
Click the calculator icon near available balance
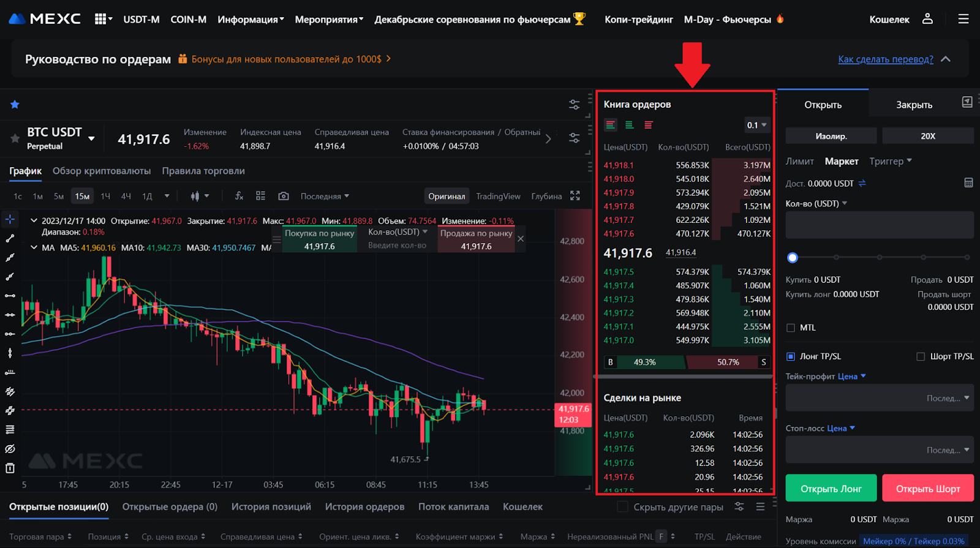click(968, 183)
